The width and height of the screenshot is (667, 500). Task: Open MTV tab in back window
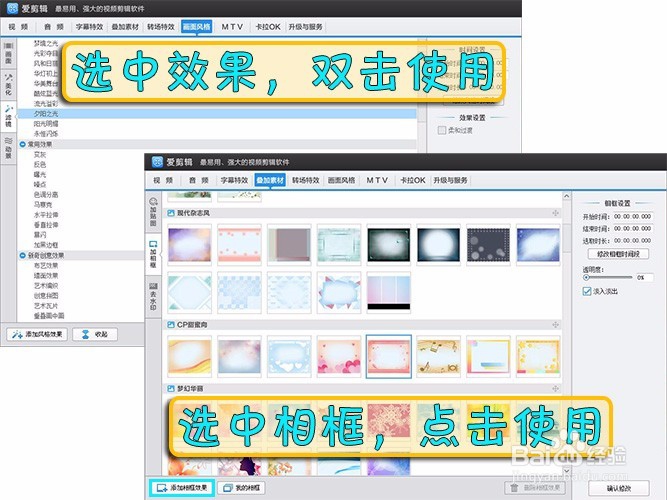232,27
